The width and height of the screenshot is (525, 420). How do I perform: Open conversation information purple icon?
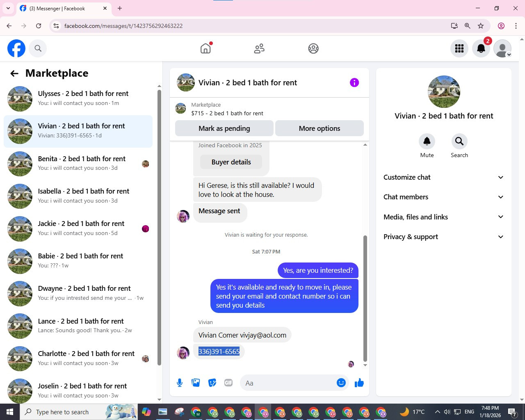(354, 82)
